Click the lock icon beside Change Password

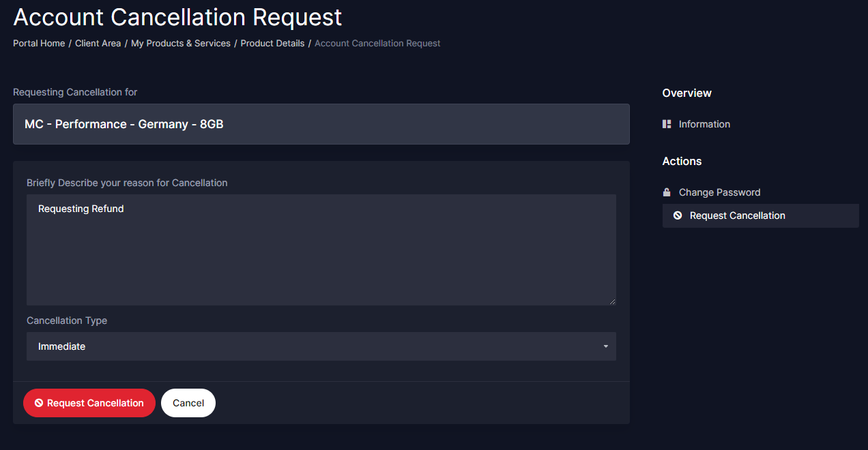point(667,192)
